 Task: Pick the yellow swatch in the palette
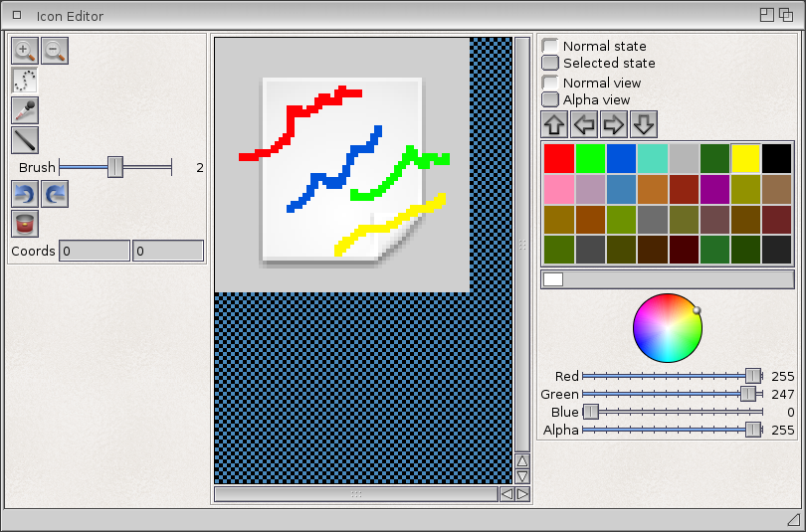[745, 158]
